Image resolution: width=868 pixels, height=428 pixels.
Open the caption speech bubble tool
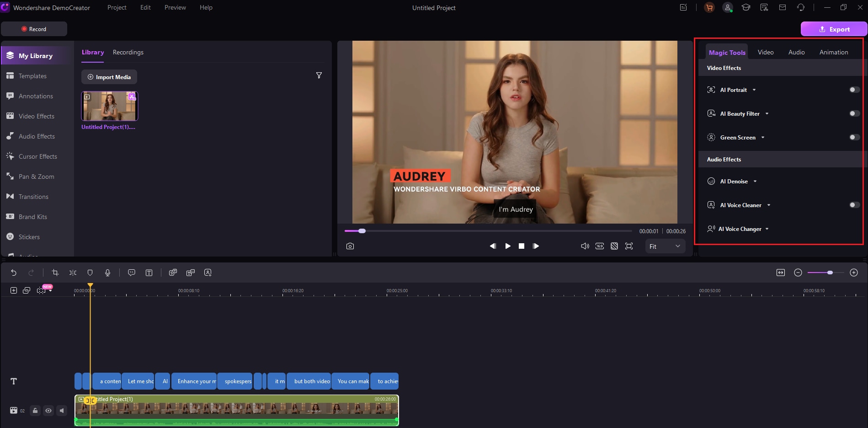pyautogui.click(x=132, y=273)
